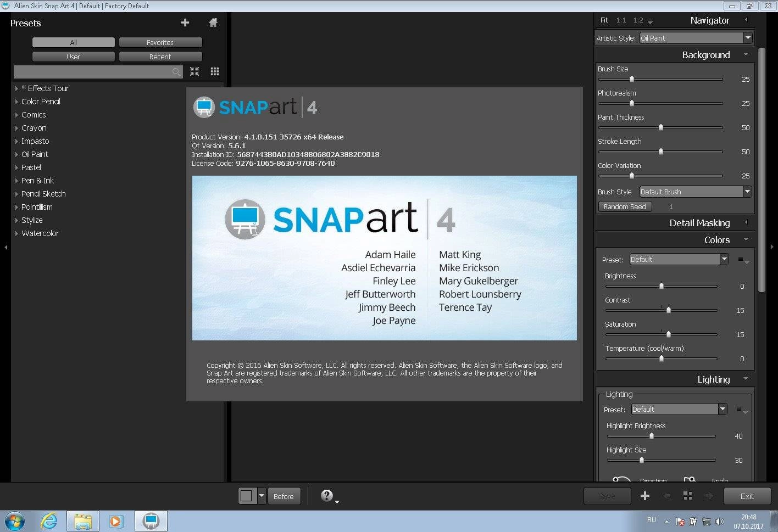Collapse the Lighting section

coord(746,379)
